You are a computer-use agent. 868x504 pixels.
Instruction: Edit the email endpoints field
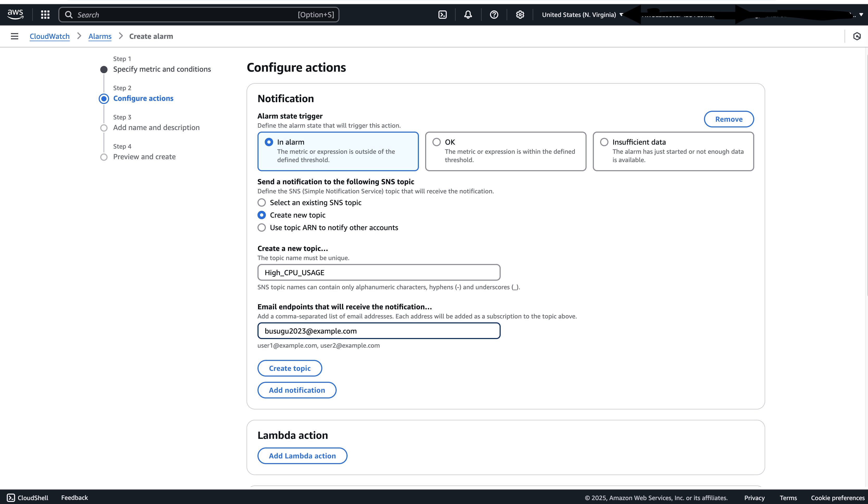click(379, 331)
